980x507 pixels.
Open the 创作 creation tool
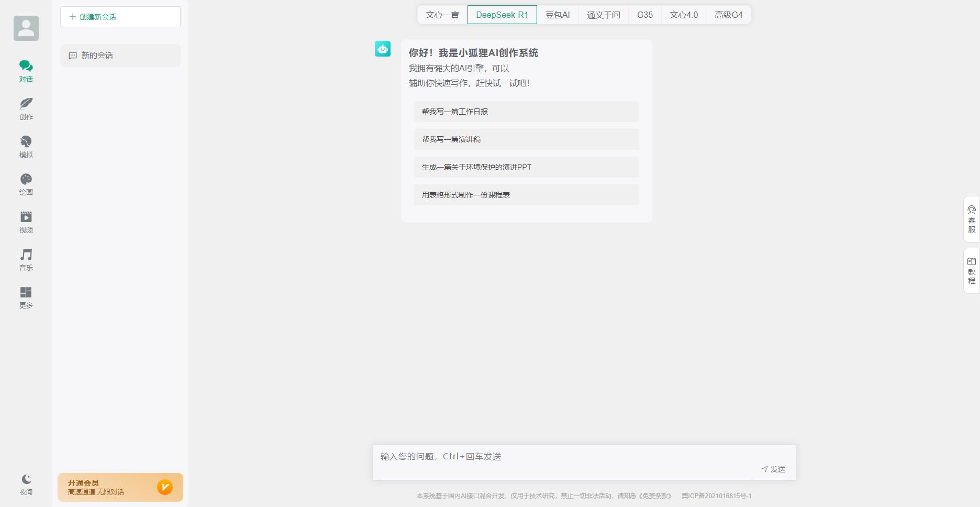[26, 109]
